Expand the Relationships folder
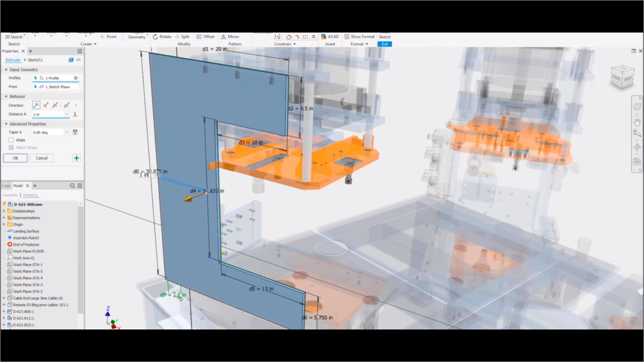Image resolution: width=644 pixels, height=362 pixels. (4, 211)
